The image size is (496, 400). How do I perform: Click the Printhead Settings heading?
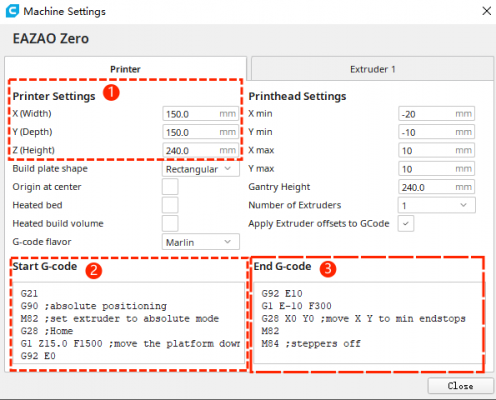pos(297,96)
